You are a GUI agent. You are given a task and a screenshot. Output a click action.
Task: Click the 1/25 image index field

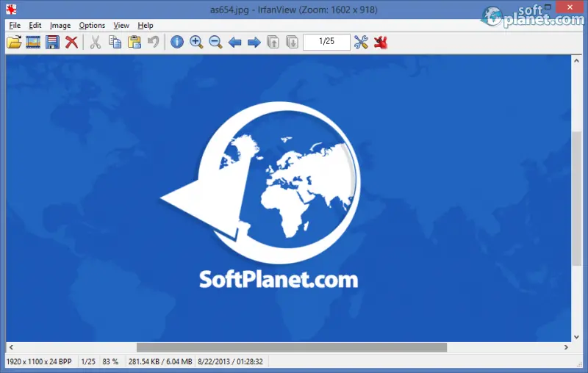click(x=326, y=42)
